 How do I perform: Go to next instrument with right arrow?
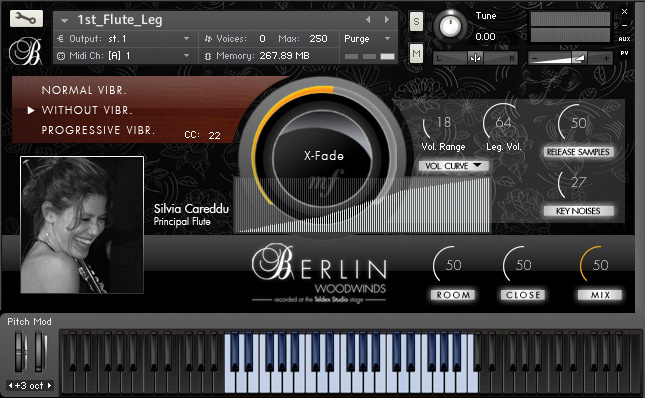387,19
